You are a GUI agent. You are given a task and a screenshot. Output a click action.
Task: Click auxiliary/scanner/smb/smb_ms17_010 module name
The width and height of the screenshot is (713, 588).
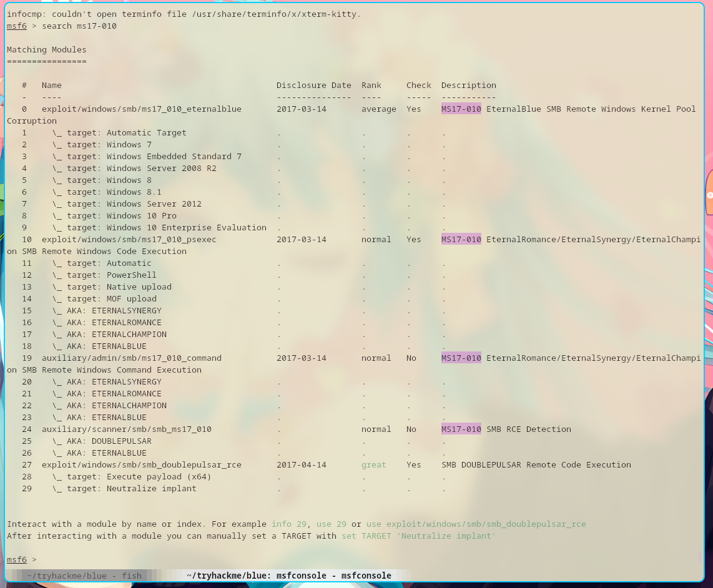[x=126, y=429]
